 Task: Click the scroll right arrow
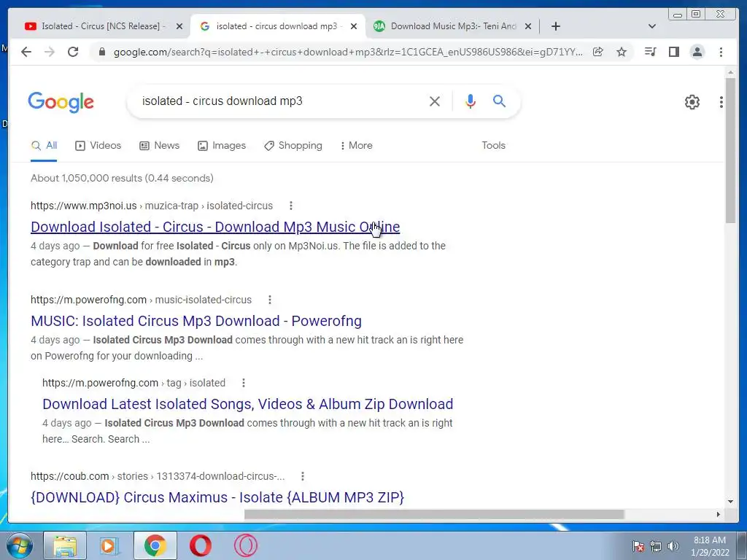pos(719,514)
